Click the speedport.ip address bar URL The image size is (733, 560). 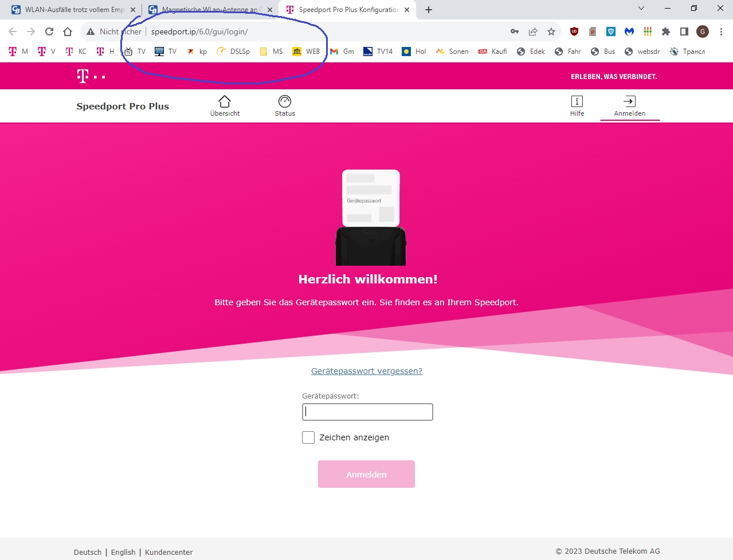coord(199,31)
